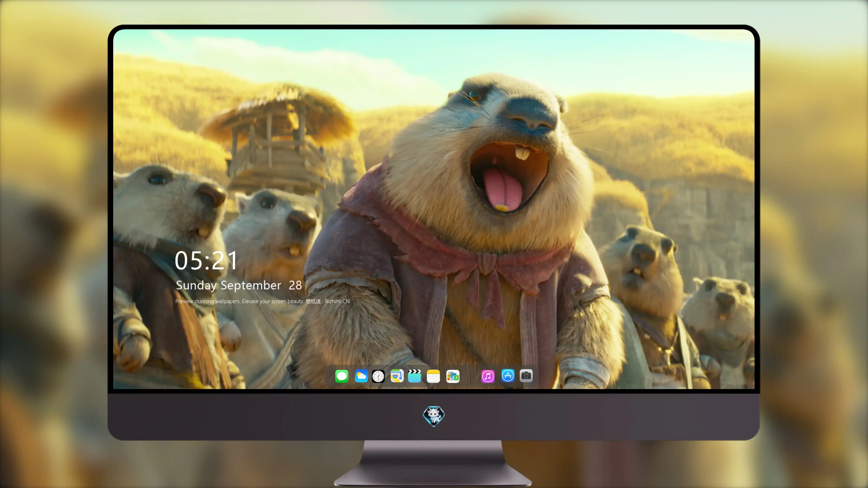Launch the Weather app from the dock

pos(361,376)
